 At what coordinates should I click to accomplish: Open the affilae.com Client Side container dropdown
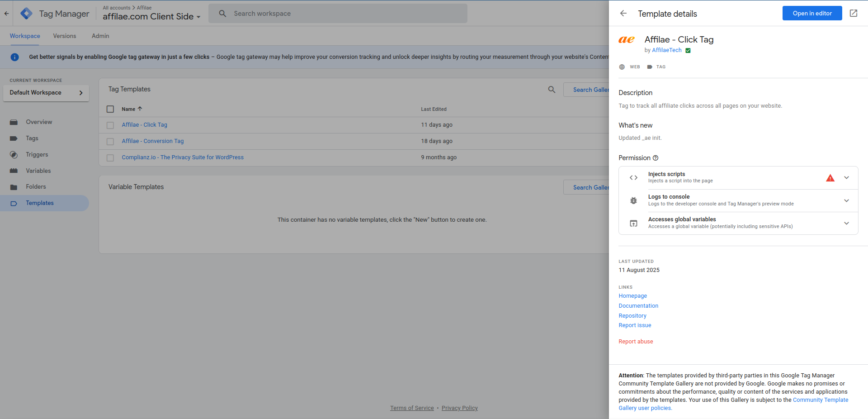[151, 17]
